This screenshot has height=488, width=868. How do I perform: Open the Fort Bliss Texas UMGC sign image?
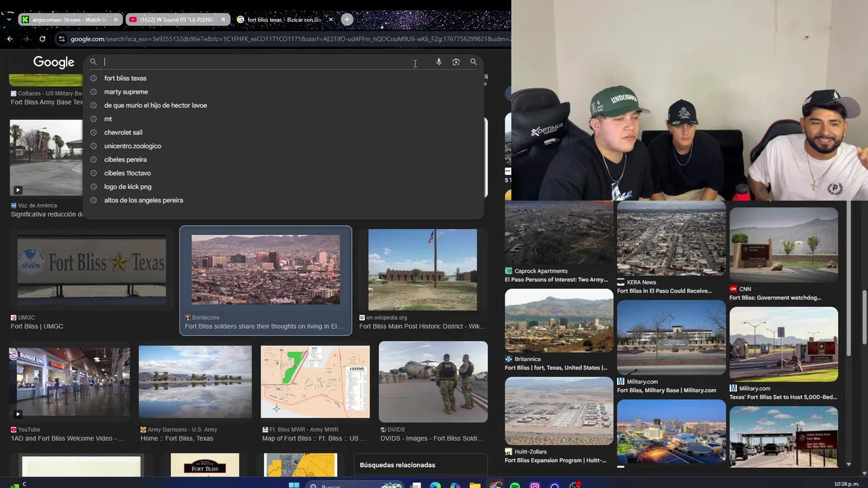92,269
